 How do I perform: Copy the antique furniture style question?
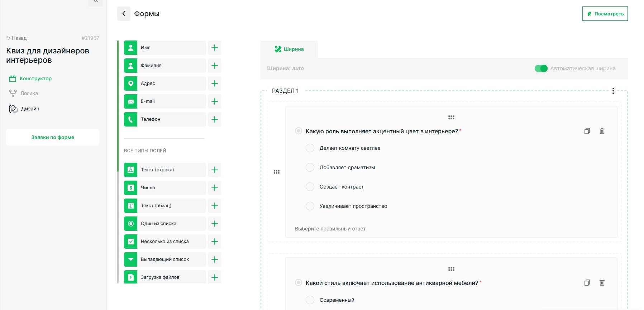(x=587, y=283)
